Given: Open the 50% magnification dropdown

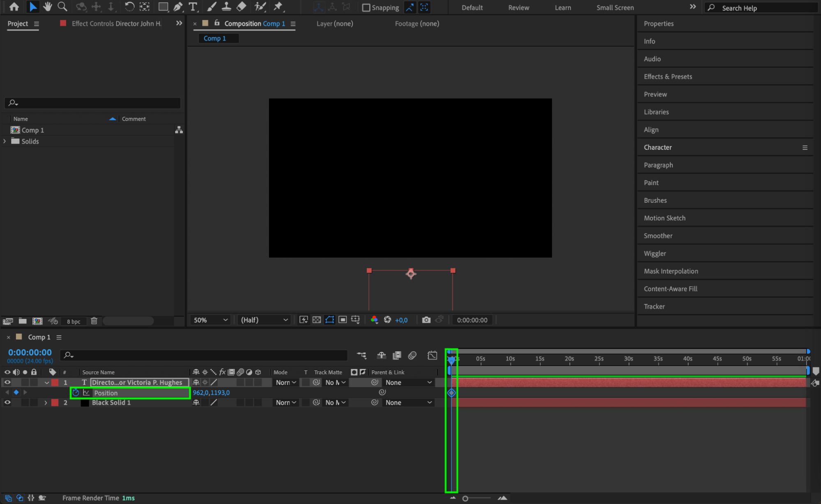Looking at the screenshot, I should [x=210, y=320].
